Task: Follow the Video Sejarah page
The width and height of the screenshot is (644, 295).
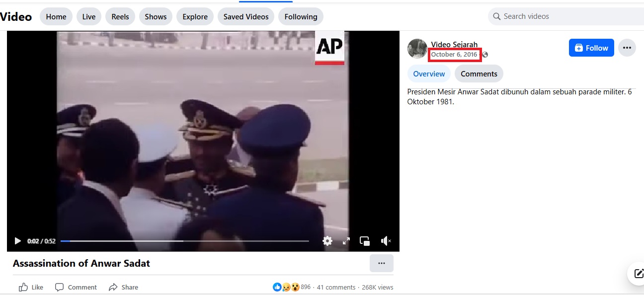Action: pyautogui.click(x=591, y=48)
